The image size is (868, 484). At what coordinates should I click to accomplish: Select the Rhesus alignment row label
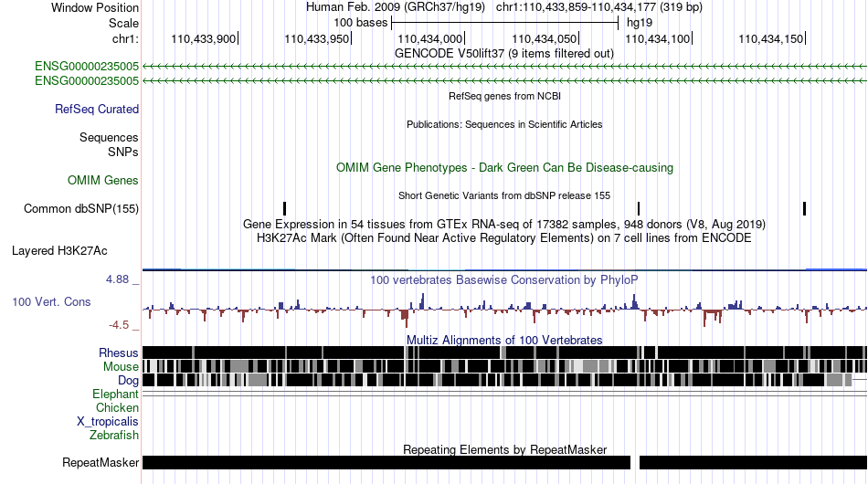pyautogui.click(x=119, y=352)
